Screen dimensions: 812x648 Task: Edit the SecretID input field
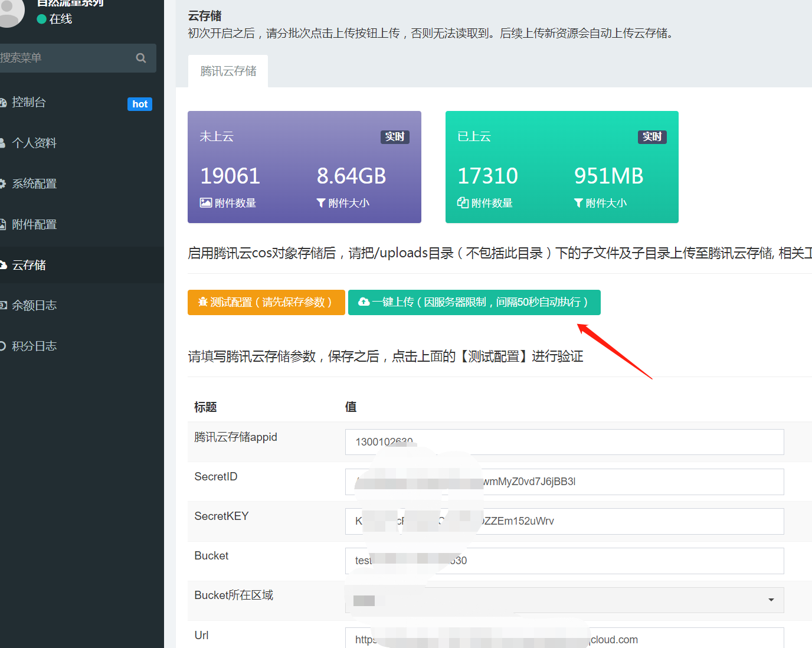564,482
